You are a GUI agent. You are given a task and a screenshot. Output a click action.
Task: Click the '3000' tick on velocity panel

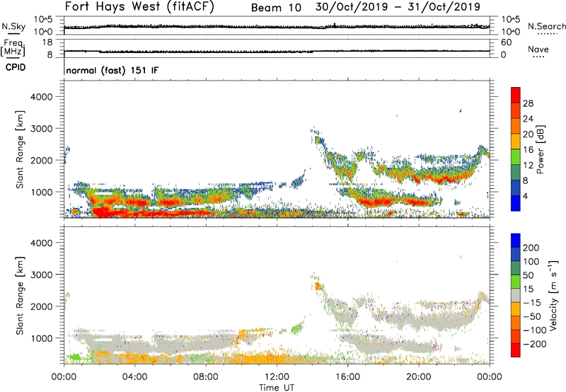(x=41, y=275)
